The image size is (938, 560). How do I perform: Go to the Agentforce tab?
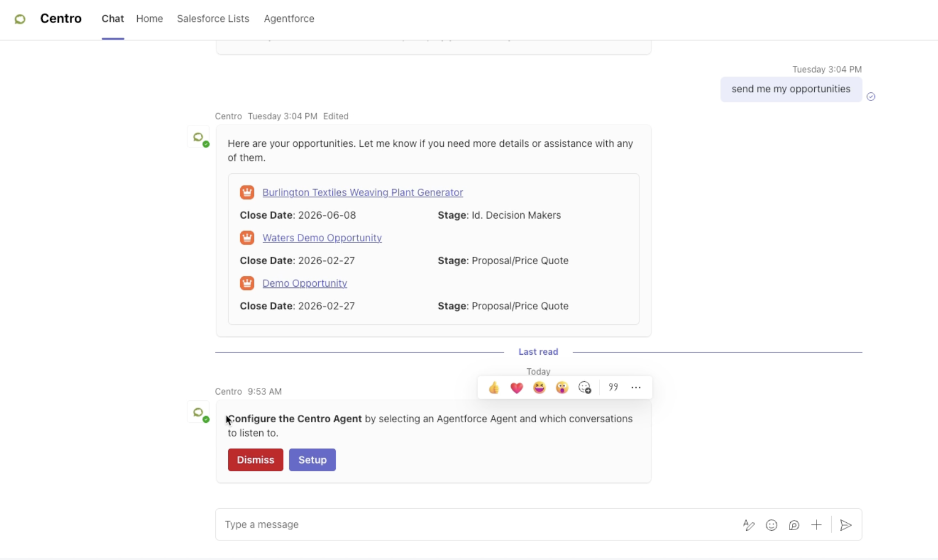[x=289, y=19]
